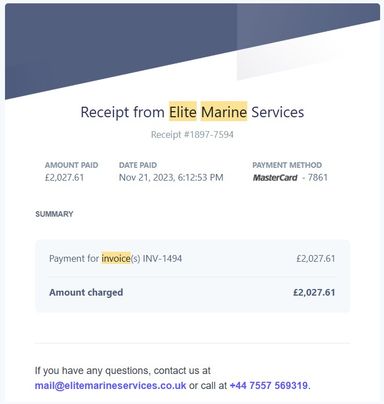Click the SUMMARY heading

pos(54,214)
